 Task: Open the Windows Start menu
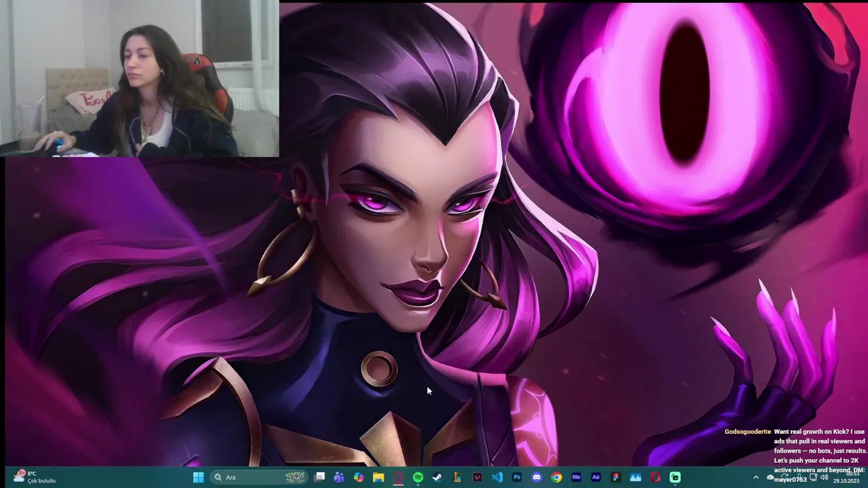click(x=198, y=477)
